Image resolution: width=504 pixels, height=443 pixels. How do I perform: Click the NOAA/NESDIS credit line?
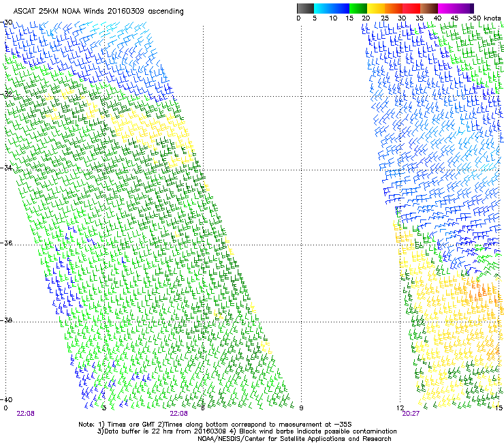pyautogui.click(x=294, y=439)
